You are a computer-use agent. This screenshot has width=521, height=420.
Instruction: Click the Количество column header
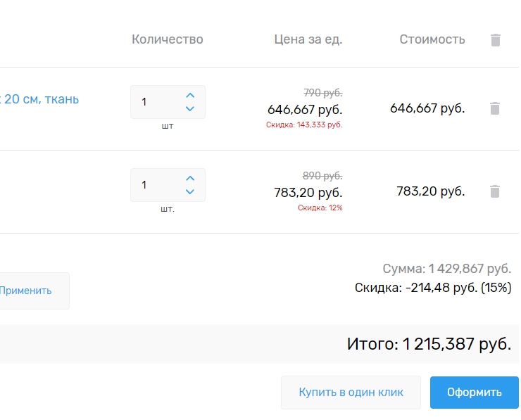[x=168, y=39]
